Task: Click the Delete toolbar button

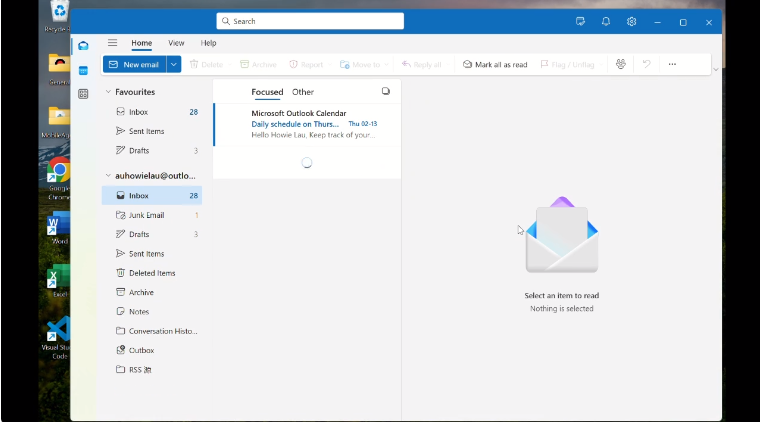Action: tap(206, 64)
